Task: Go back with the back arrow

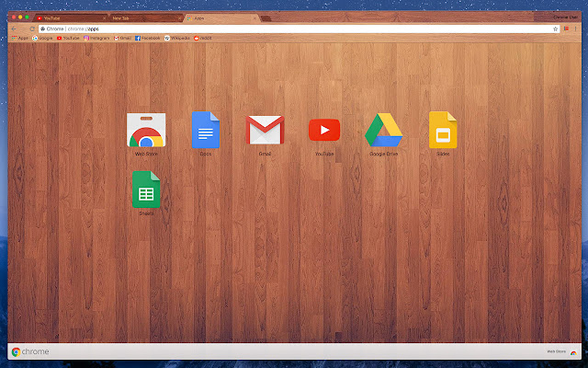Action: click(14, 29)
